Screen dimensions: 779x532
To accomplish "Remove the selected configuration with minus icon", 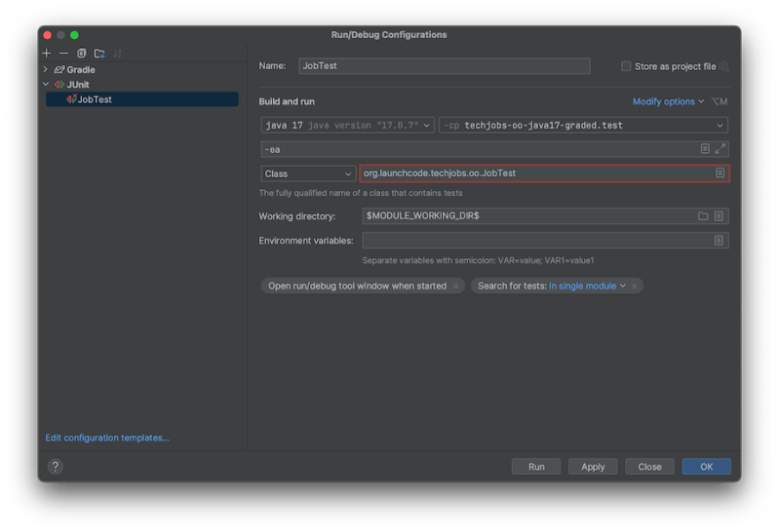I will [63, 54].
